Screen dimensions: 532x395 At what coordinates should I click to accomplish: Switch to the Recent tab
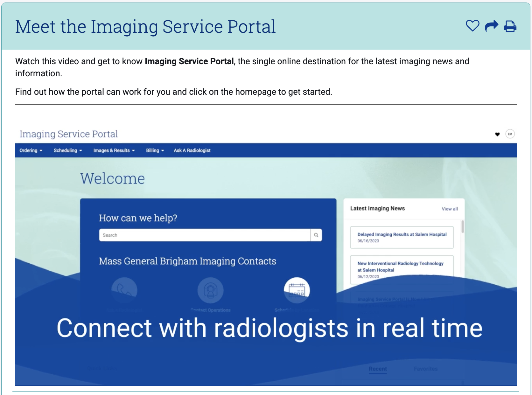click(378, 369)
